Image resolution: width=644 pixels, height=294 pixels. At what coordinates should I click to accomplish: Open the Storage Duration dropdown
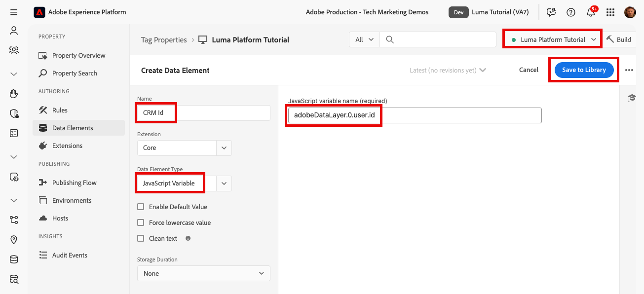203,273
